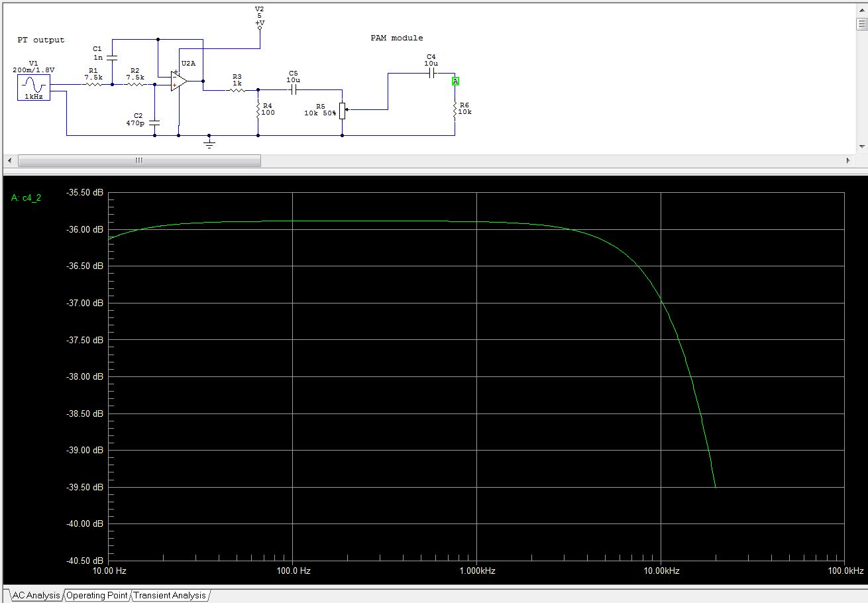Click the horizontal scrollbar left arrow
The width and height of the screenshot is (868, 603).
point(9,160)
